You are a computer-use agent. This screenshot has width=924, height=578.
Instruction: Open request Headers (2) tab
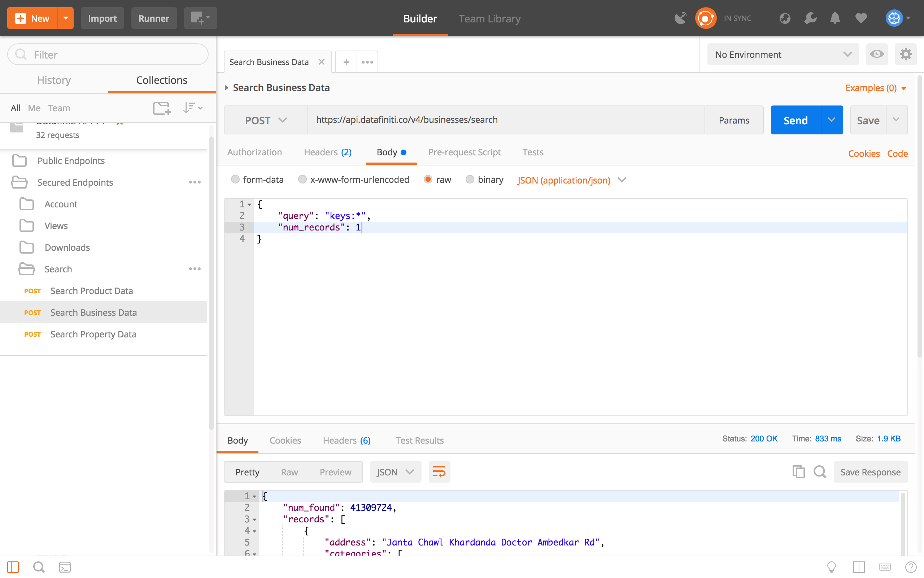328,152
